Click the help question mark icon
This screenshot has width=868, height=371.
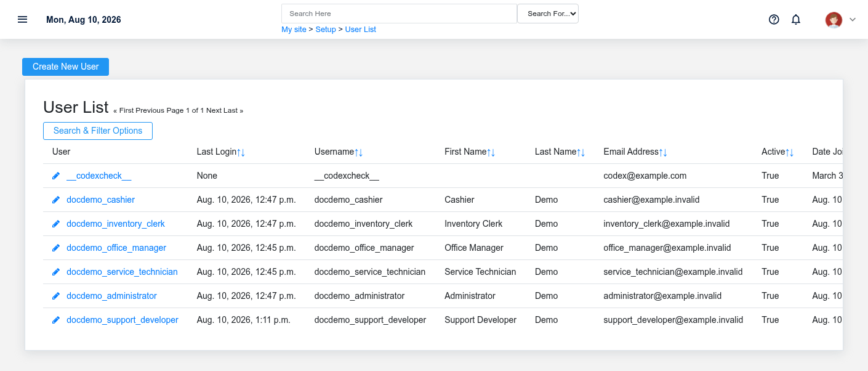[774, 19]
